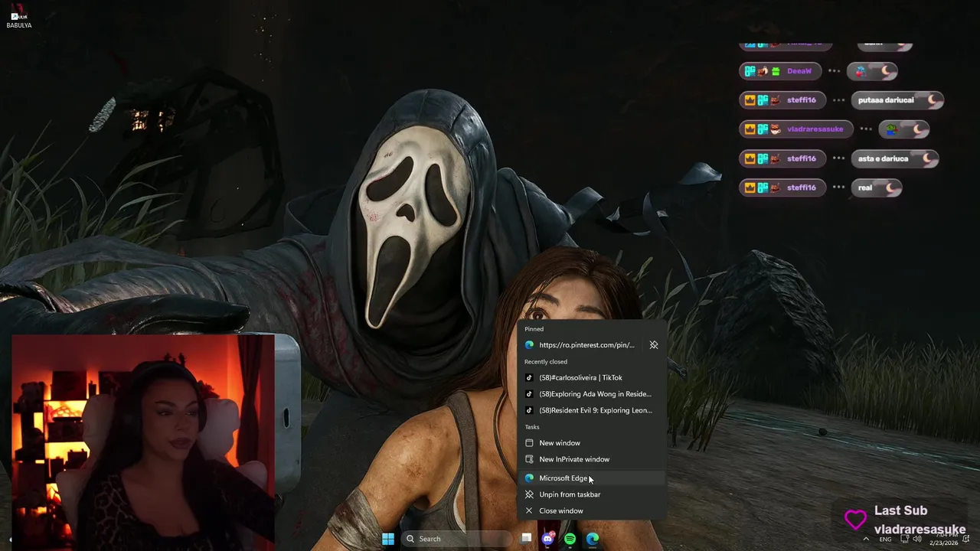980x551 pixels.
Task: Launch Microsoft Edge from jump list
Action: click(x=590, y=478)
